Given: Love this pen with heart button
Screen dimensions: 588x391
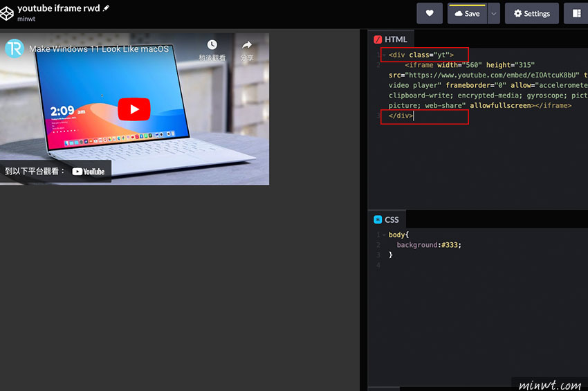Looking at the screenshot, I should pyautogui.click(x=430, y=14).
